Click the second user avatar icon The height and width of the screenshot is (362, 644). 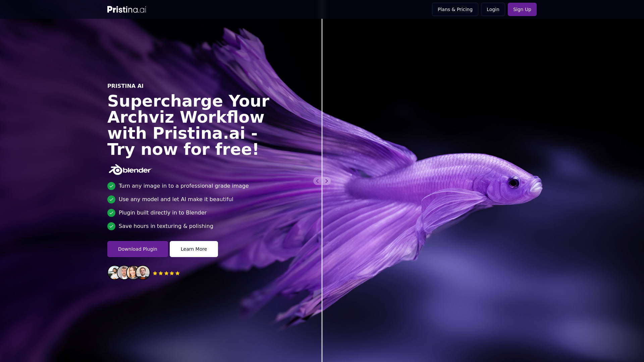[123, 273]
